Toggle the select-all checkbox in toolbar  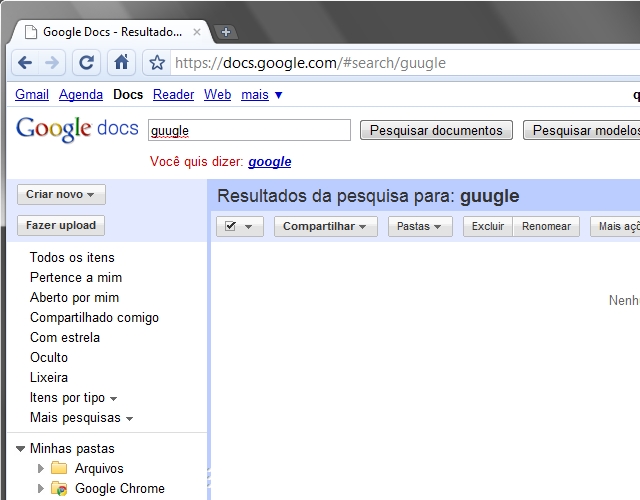click(x=231, y=226)
